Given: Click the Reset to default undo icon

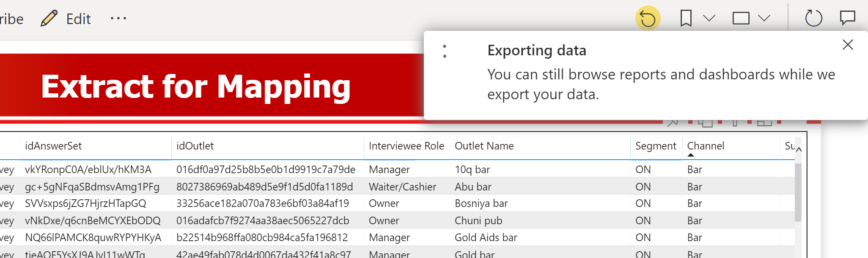Looking at the screenshot, I should point(648,18).
